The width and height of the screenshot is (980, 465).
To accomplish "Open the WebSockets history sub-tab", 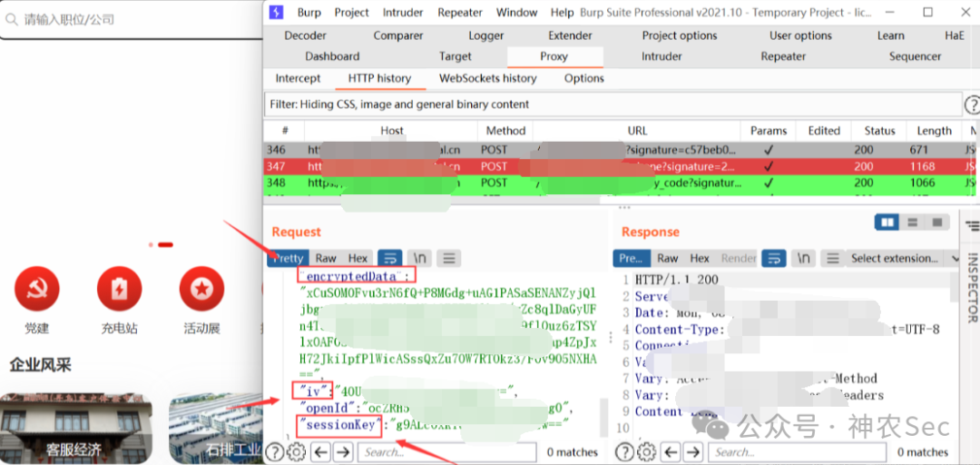I will 488,78.
